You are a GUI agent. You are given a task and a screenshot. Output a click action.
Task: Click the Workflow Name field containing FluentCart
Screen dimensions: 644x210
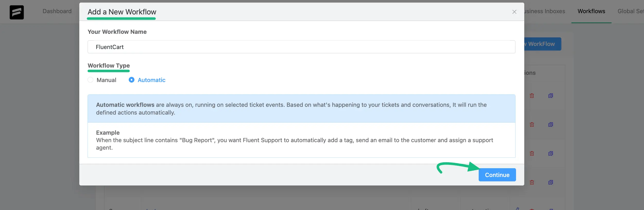(301, 47)
